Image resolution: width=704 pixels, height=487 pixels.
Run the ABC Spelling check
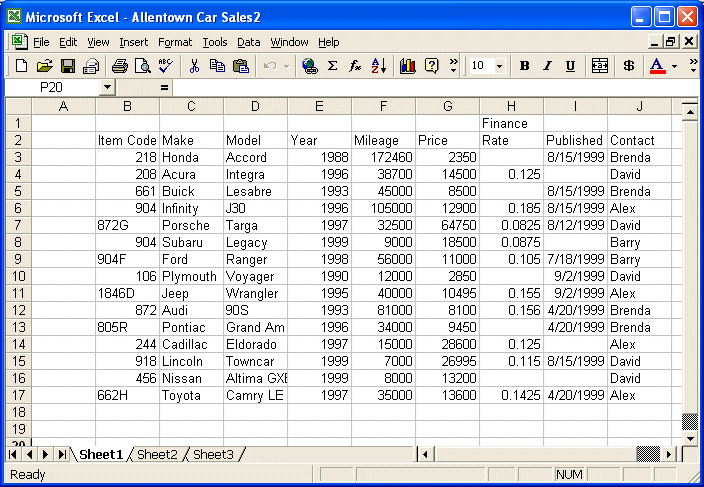[166, 66]
